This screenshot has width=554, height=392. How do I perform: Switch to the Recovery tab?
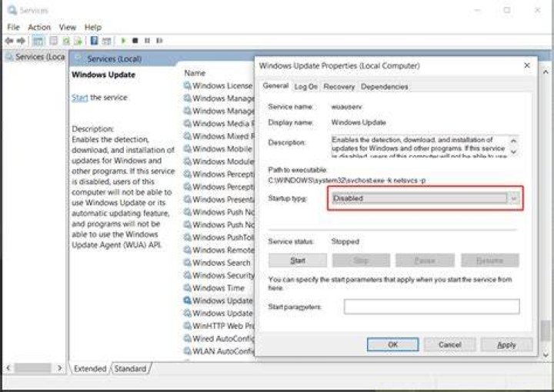(339, 86)
